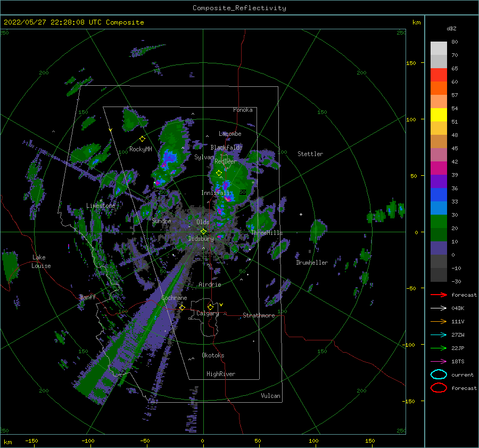Image resolution: width=479 pixels, height=448 pixels.
Task: Click the Sundre city label
Action: [162, 221]
